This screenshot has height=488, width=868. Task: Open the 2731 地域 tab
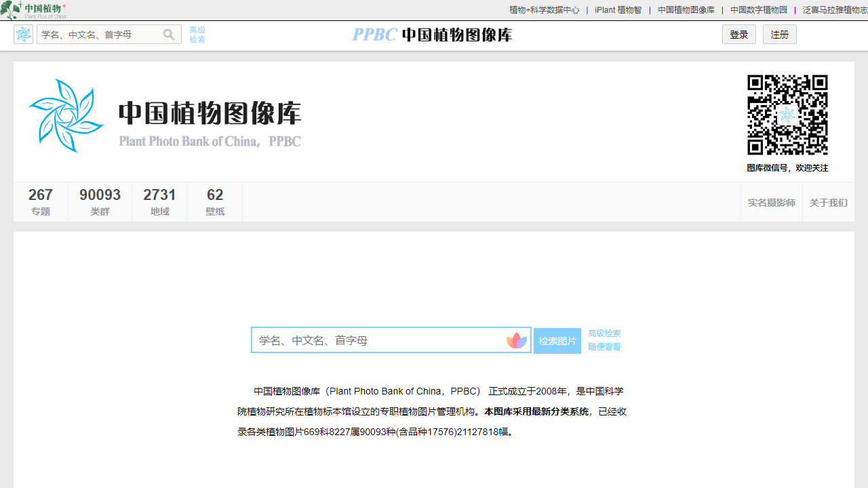[x=159, y=202]
